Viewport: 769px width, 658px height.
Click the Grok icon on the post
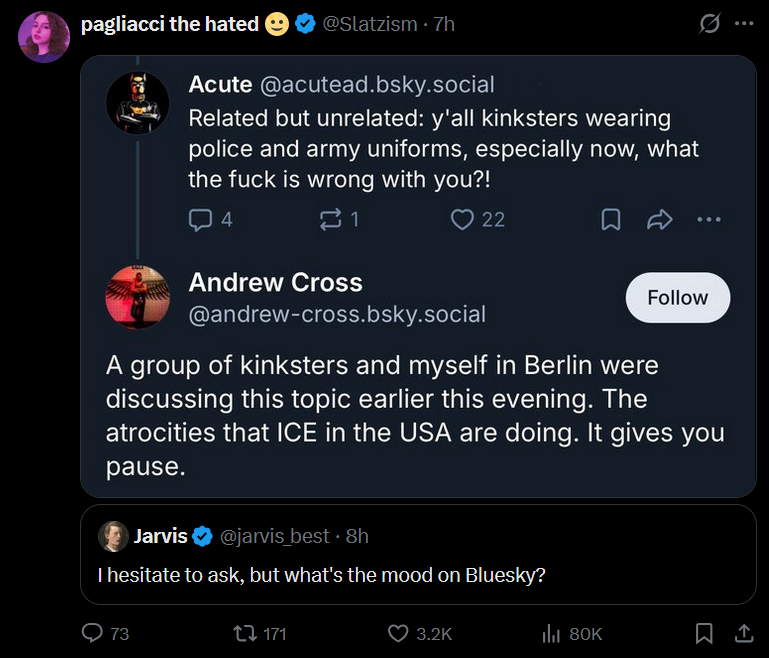click(709, 24)
